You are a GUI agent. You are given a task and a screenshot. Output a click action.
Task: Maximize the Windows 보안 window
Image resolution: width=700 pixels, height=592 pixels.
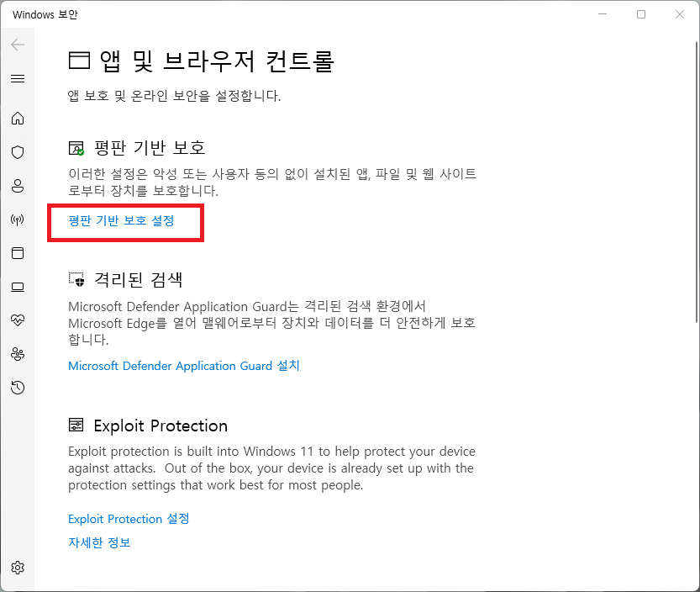[x=641, y=14]
